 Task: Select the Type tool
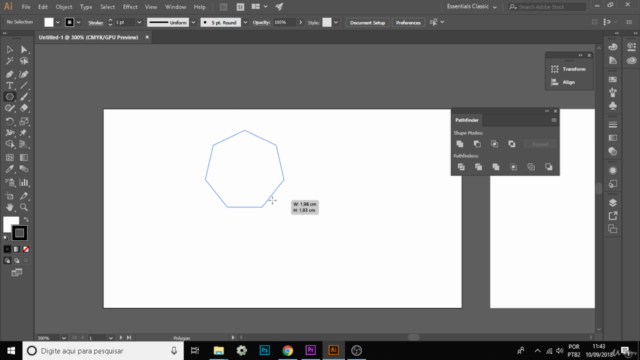pyautogui.click(x=10, y=86)
